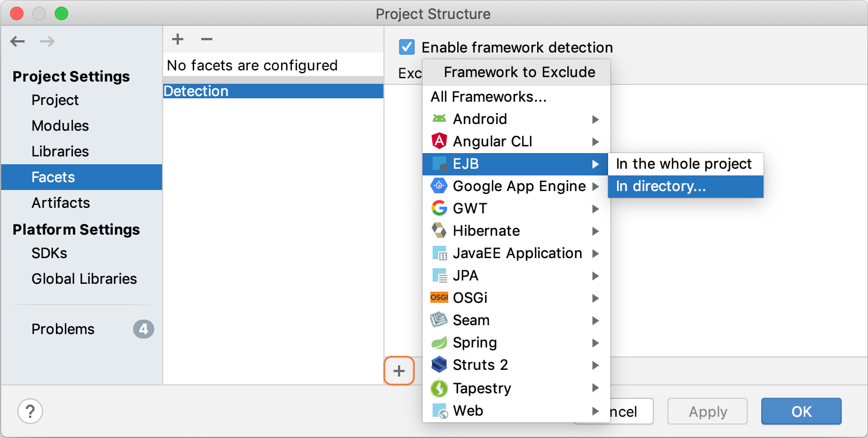The image size is (868, 438).
Task: Select the Facets settings page
Action: tap(82, 177)
